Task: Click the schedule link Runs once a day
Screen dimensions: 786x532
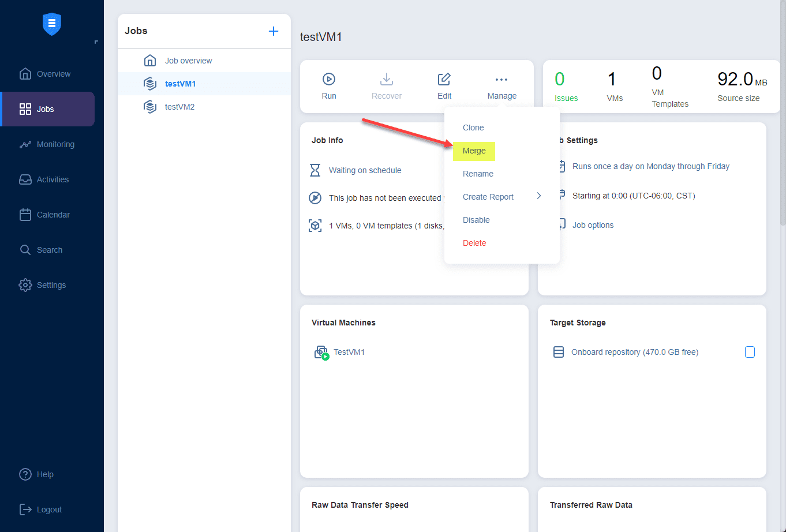Action: (651, 166)
